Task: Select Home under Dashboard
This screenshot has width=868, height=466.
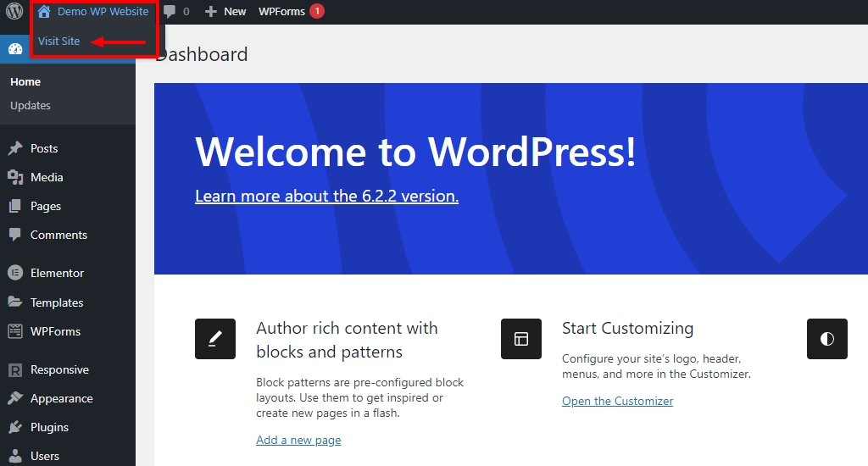Action: pyautogui.click(x=25, y=81)
